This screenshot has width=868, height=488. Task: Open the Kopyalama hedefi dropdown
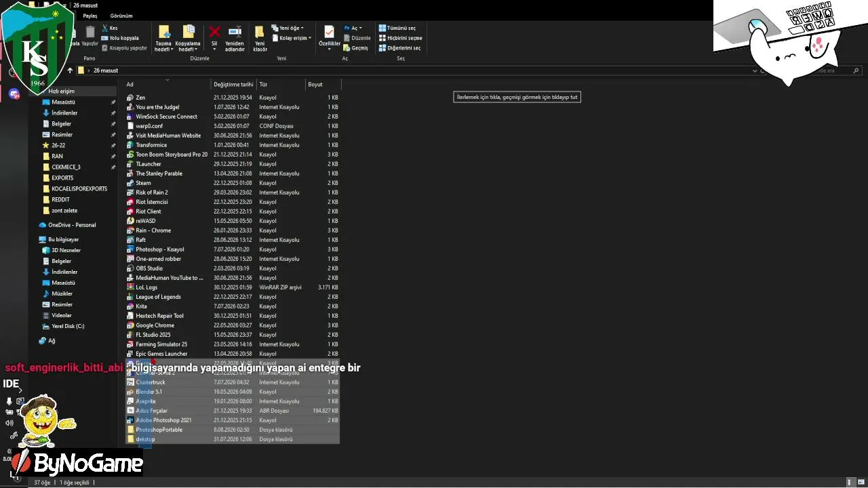pos(188,39)
